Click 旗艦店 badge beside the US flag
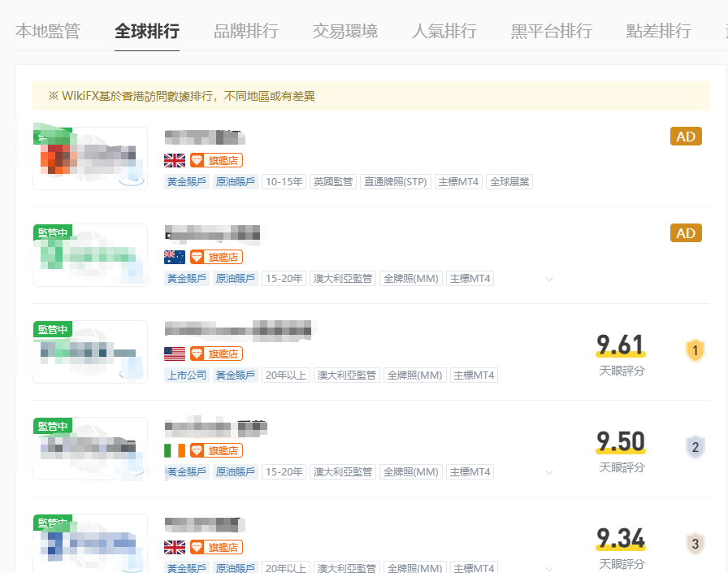The image size is (728, 573). [216, 354]
